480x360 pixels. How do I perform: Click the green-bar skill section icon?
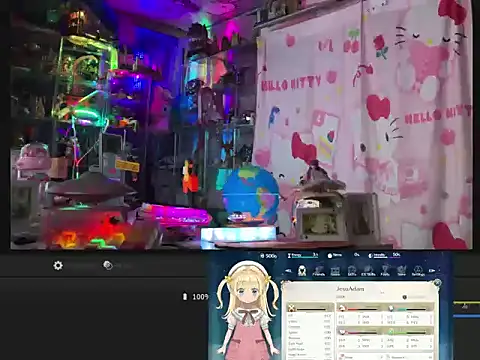click(x=391, y=332)
